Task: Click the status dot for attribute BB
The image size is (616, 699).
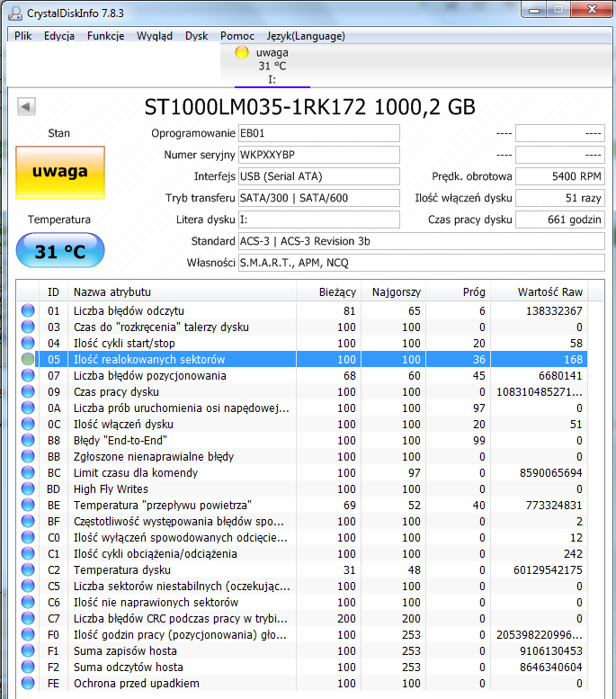Action: (x=28, y=456)
